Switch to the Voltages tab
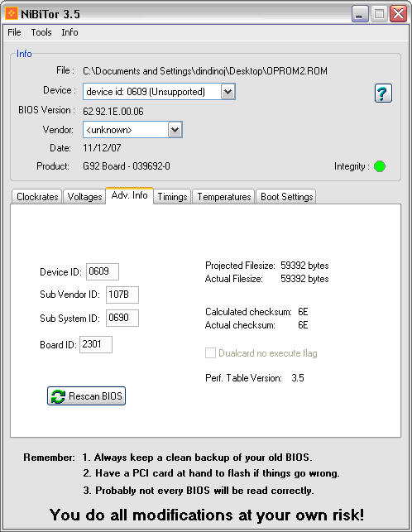 tap(84, 197)
